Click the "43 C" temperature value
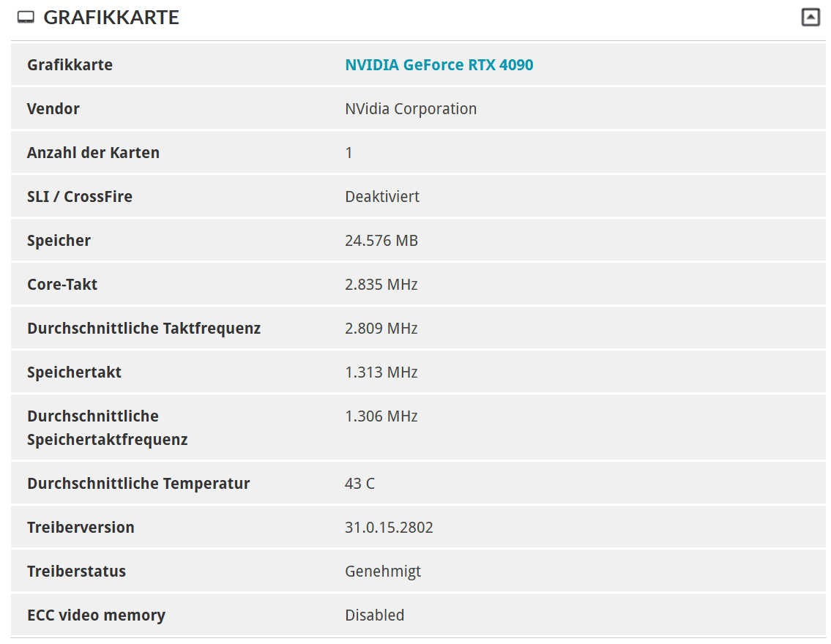 359,484
